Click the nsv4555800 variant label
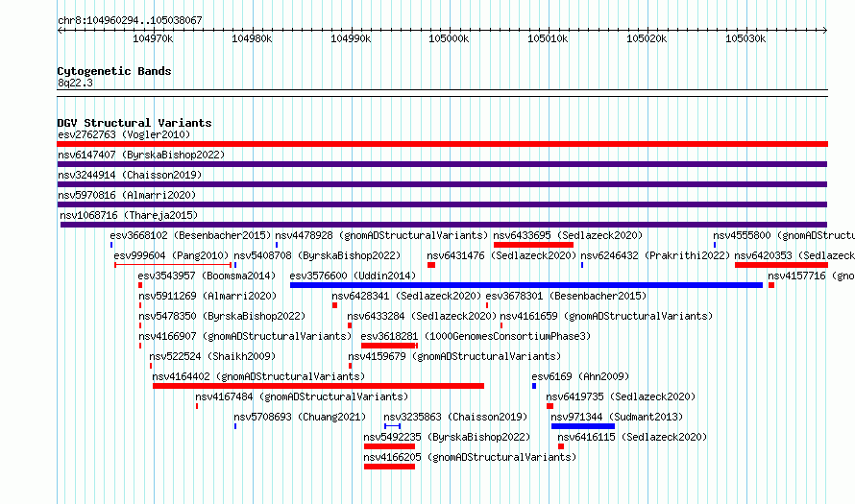The width and height of the screenshot is (855, 504). click(x=784, y=235)
